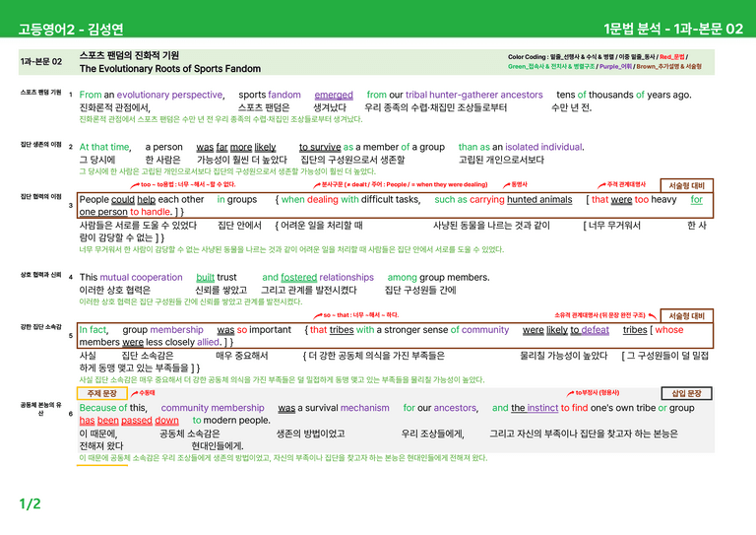Click the phrase 'mutual cooperation'
The width and height of the screenshot is (756, 535).
pyautogui.click(x=142, y=278)
